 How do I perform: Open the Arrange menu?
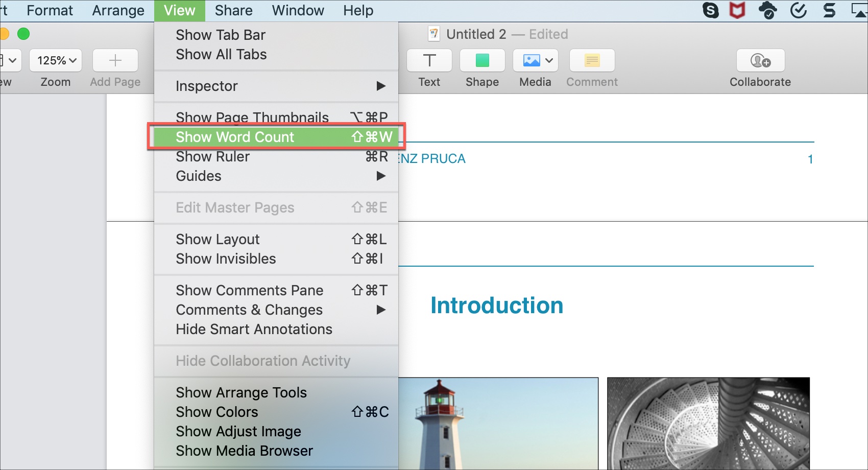tap(118, 10)
